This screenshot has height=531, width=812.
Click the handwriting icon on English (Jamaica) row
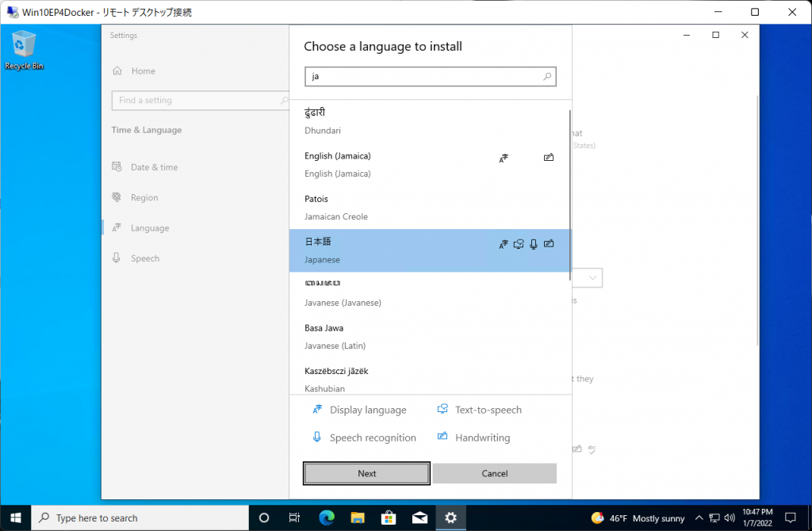[x=549, y=158]
